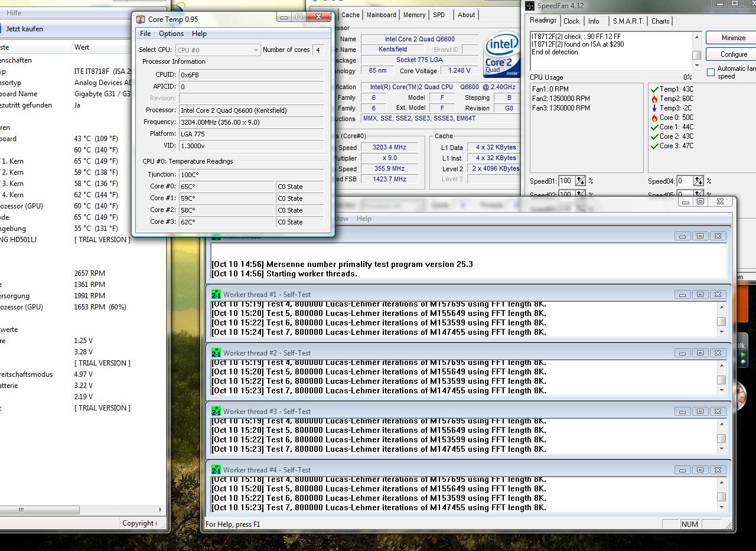Open the Select CPU dropdown in Core Temp
Screen dimensions: 756x551
pos(217,50)
